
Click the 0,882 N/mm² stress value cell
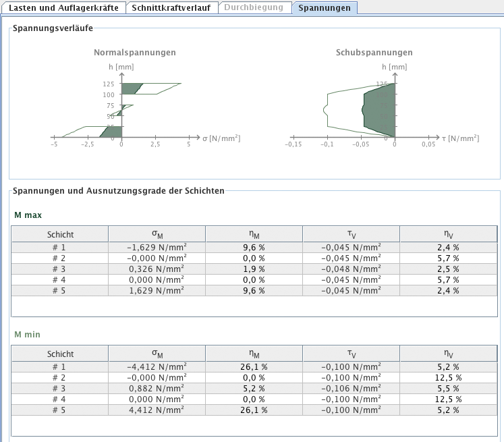tap(157, 387)
